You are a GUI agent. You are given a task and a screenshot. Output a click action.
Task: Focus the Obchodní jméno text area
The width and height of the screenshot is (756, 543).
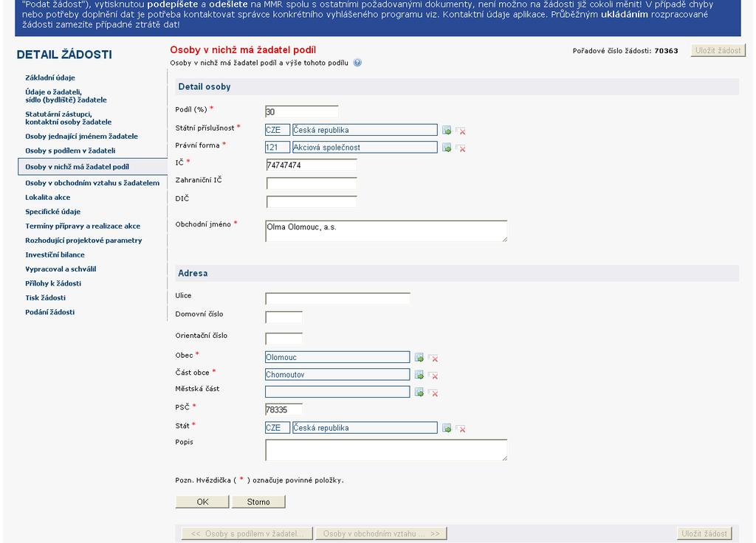386,231
